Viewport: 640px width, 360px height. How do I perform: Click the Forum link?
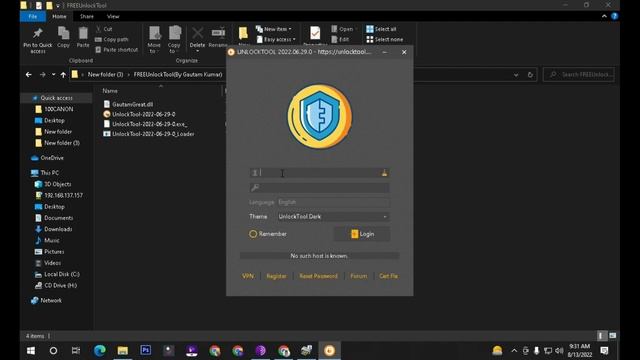pyautogui.click(x=359, y=276)
